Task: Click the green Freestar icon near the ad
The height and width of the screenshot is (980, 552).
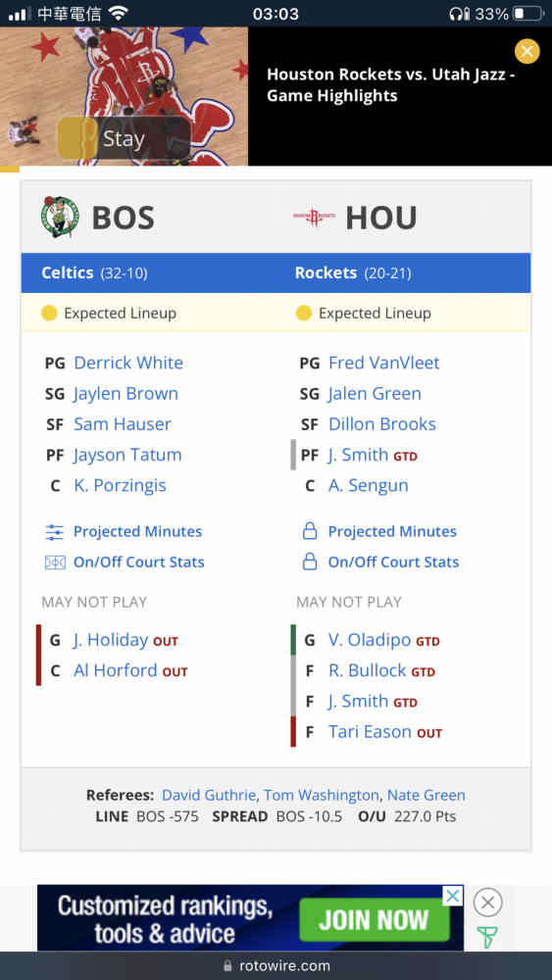Action: [487, 937]
